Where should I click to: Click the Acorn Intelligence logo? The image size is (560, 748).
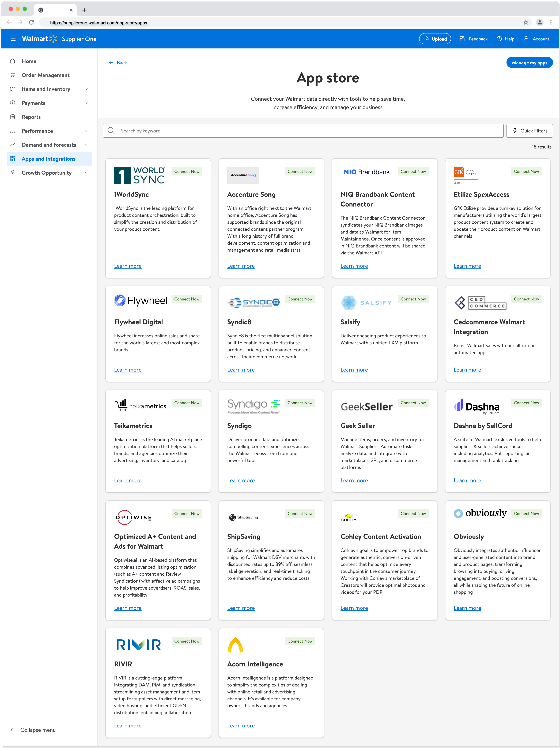pos(235,645)
